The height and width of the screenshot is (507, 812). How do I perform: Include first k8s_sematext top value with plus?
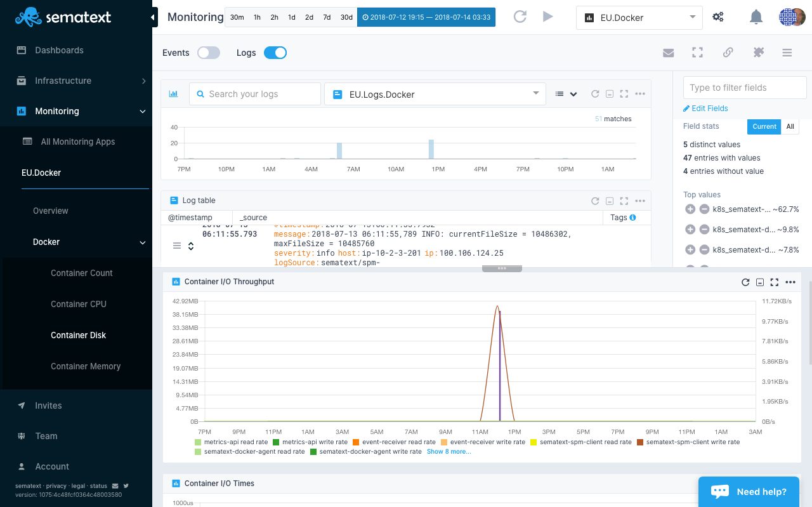coord(690,209)
